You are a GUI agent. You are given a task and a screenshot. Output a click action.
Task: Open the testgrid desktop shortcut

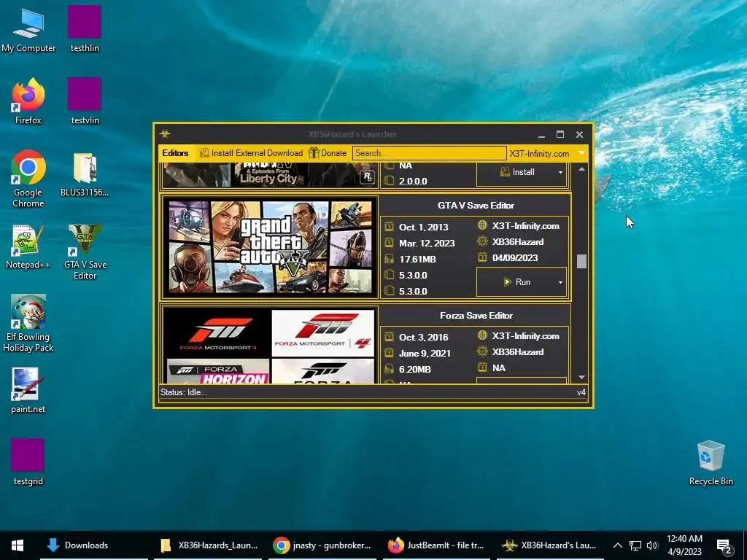point(28,462)
